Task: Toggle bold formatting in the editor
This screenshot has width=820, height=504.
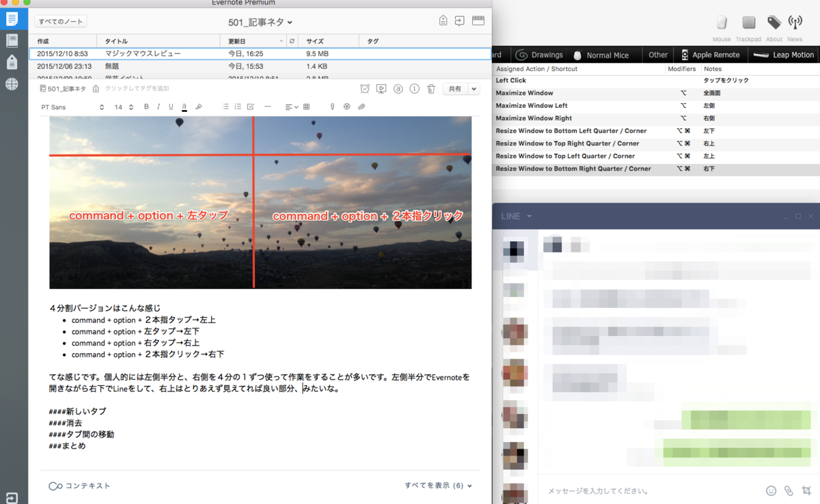Action: pyautogui.click(x=146, y=107)
